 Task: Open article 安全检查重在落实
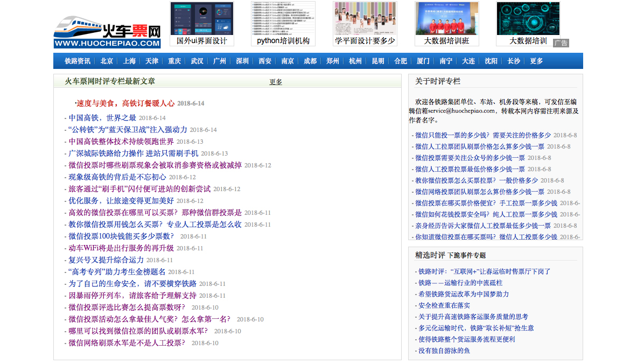click(444, 305)
